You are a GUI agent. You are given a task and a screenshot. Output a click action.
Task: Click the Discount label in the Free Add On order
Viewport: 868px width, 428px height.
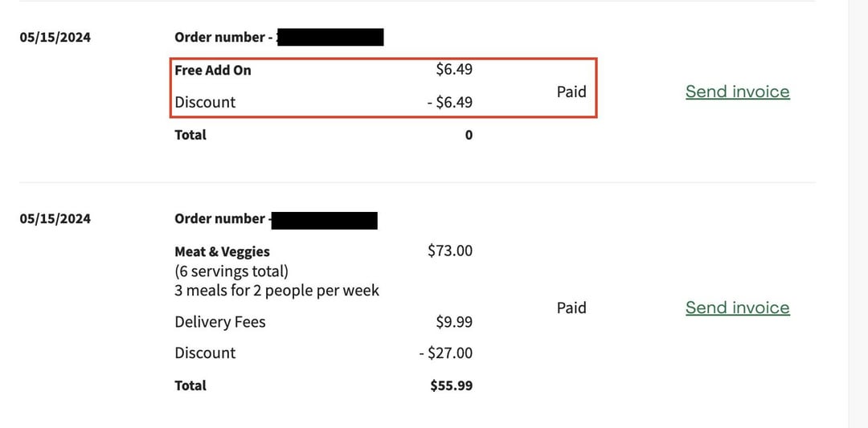pos(205,102)
